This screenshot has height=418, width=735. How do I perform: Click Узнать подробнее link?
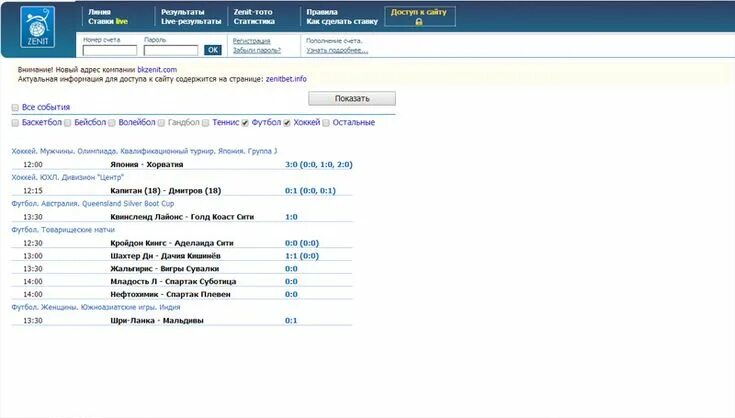[337, 50]
